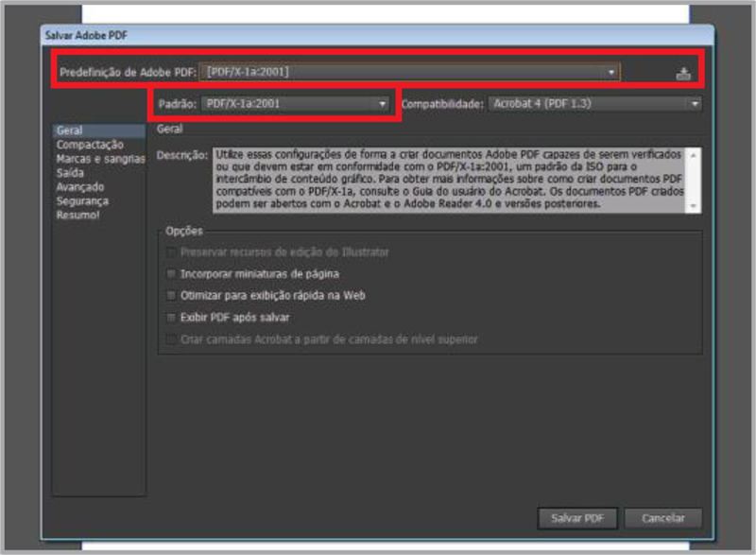This screenshot has width=756, height=555.
Task: Enable Incorporar miniaturas de página
Action: tap(171, 274)
